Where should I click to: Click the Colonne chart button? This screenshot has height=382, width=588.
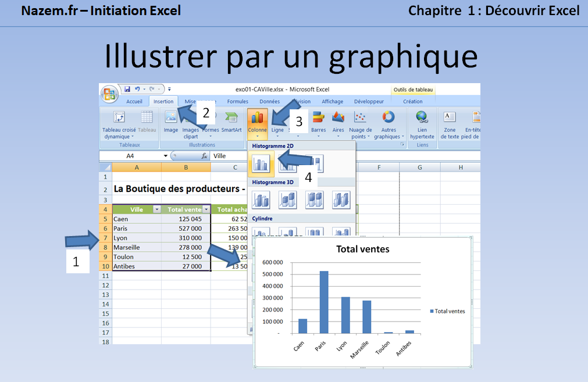[x=257, y=123]
